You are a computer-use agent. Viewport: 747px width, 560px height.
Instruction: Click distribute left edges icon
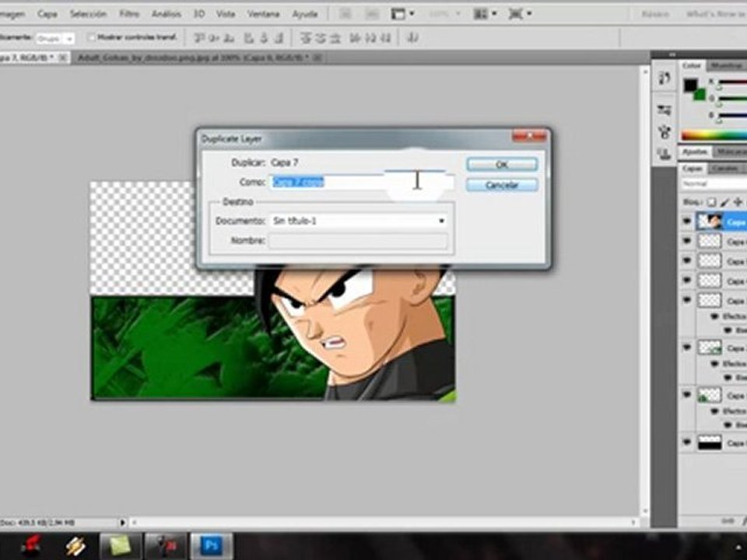355,37
